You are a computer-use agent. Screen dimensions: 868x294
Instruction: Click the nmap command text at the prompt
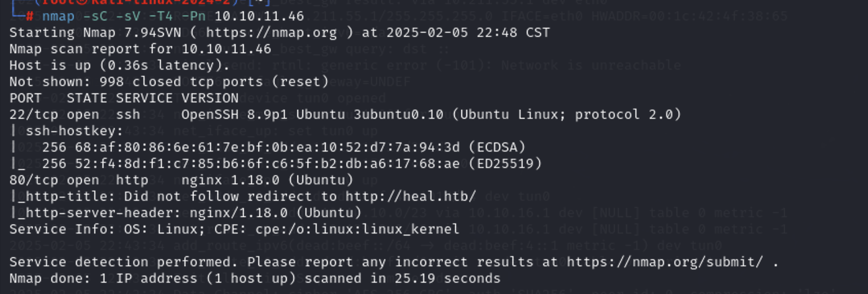click(173, 16)
